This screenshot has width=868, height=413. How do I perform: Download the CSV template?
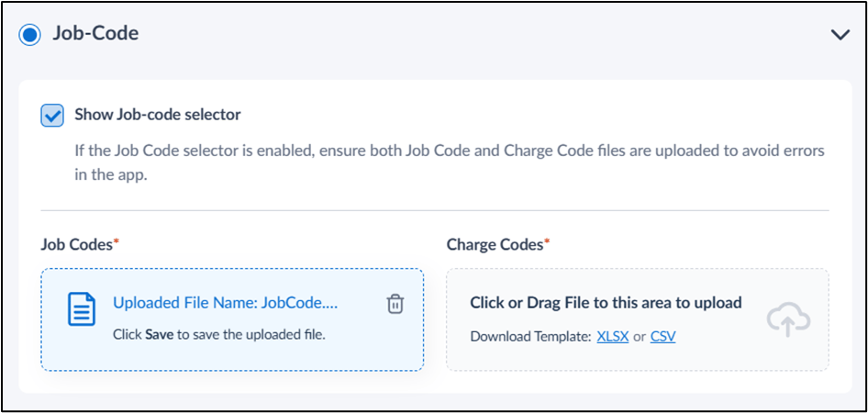tap(663, 337)
